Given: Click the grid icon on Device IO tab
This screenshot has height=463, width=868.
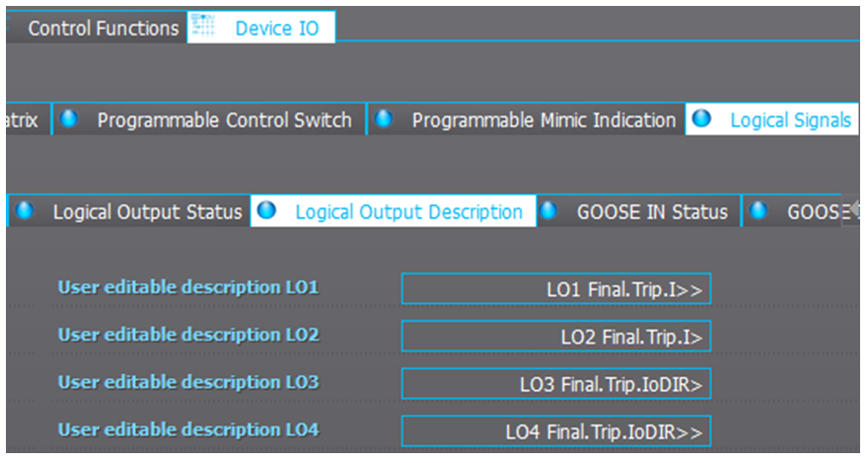Looking at the screenshot, I should (203, 26).
